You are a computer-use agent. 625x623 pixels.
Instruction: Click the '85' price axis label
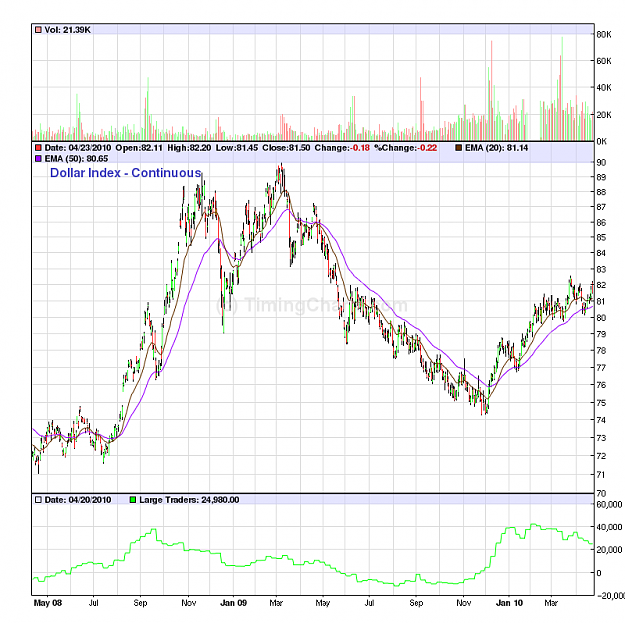[x=601, y=238]
